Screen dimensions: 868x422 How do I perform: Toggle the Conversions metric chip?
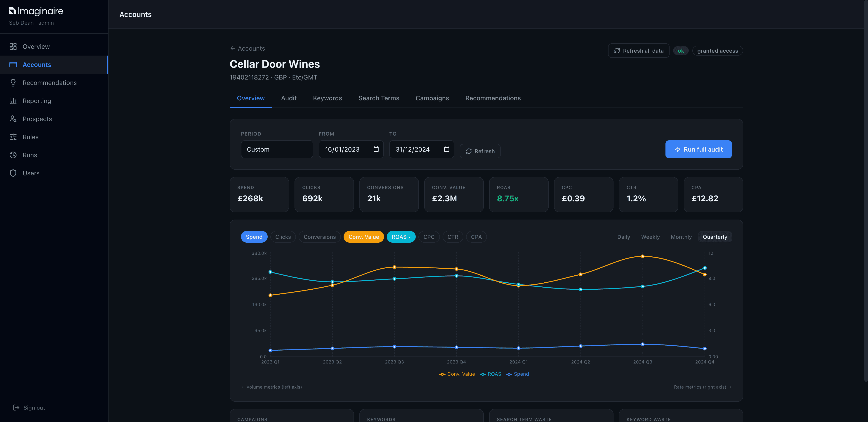pos(319,237)
